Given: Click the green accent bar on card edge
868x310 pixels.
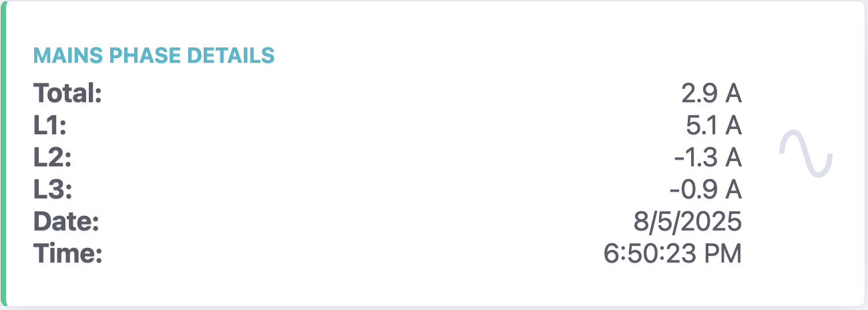Looking at the screenshot, I should point(3,155).
